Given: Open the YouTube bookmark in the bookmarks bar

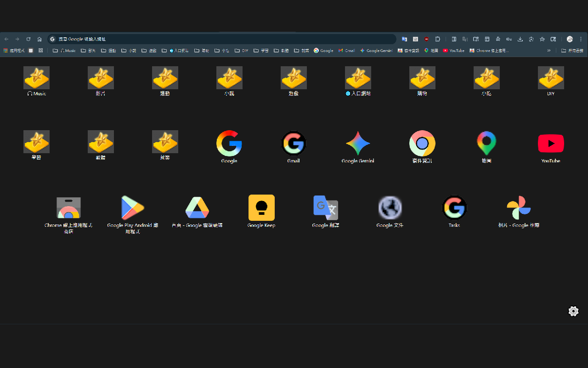Looking at the screenshot, I should tap(453, 51).
